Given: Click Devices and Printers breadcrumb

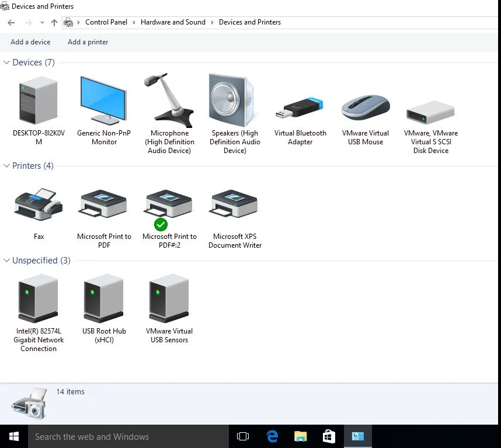Looking at the screenshot, I should [250, 22].
